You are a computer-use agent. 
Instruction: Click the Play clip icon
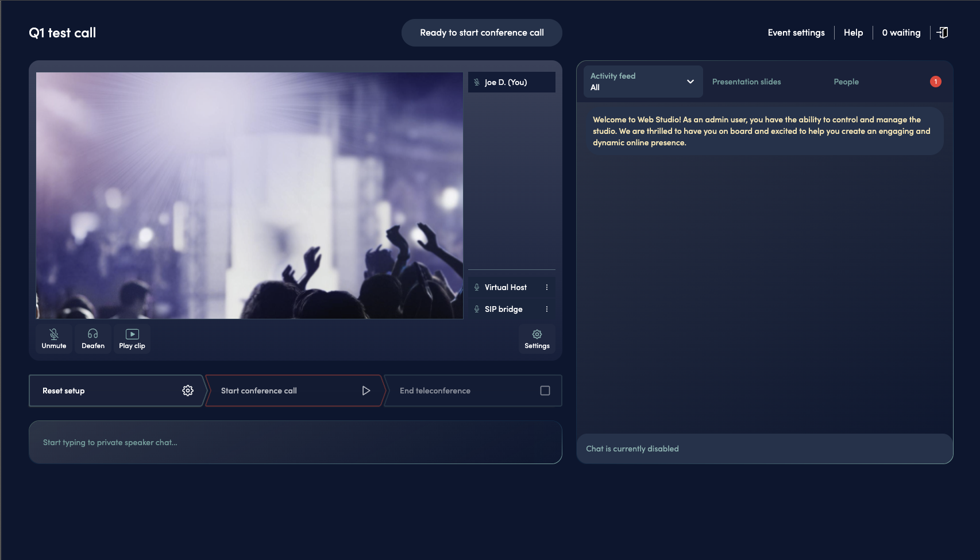(132, 334)
